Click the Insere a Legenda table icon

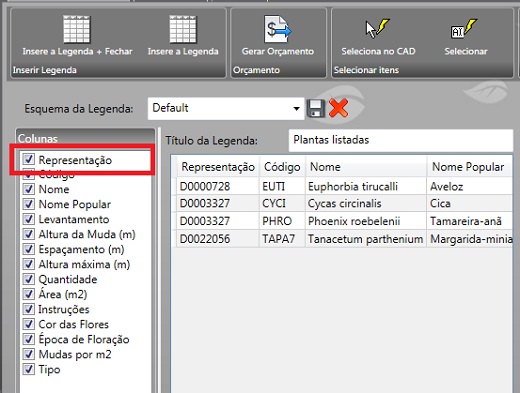183,29
